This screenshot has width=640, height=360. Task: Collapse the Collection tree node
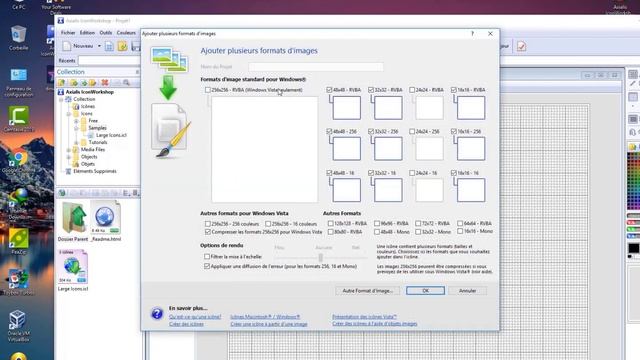point(61,99)
